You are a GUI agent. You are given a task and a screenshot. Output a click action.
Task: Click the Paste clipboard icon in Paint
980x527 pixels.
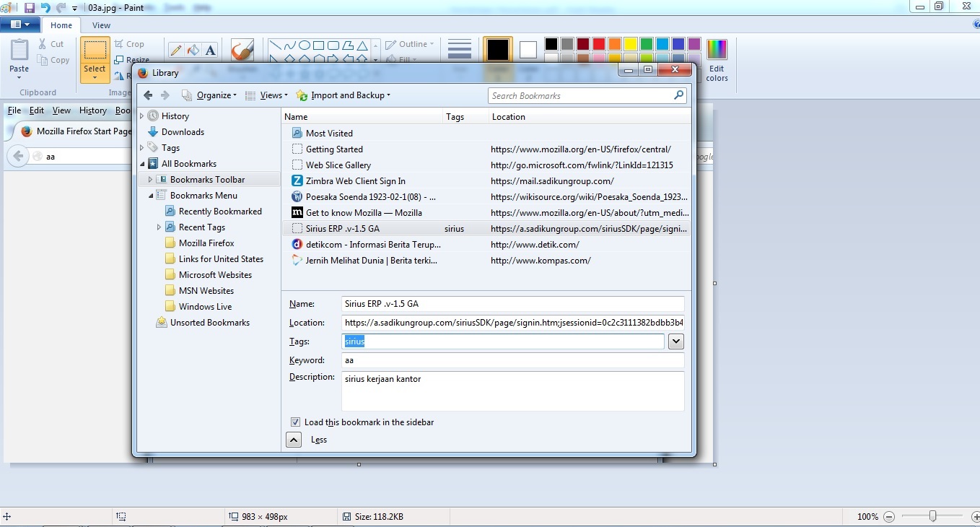[19, 51]
